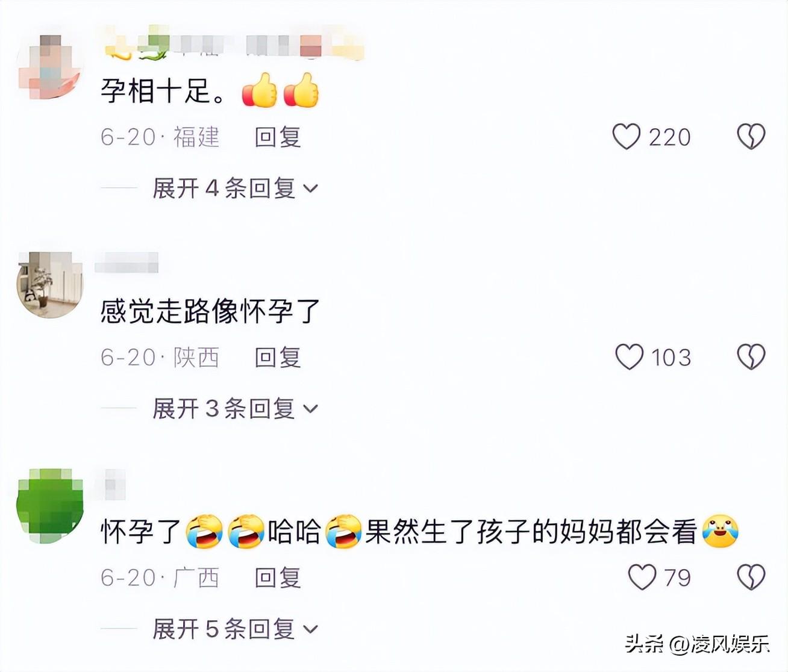Tap broken heart on the 陕西 comment

(751, 357)
